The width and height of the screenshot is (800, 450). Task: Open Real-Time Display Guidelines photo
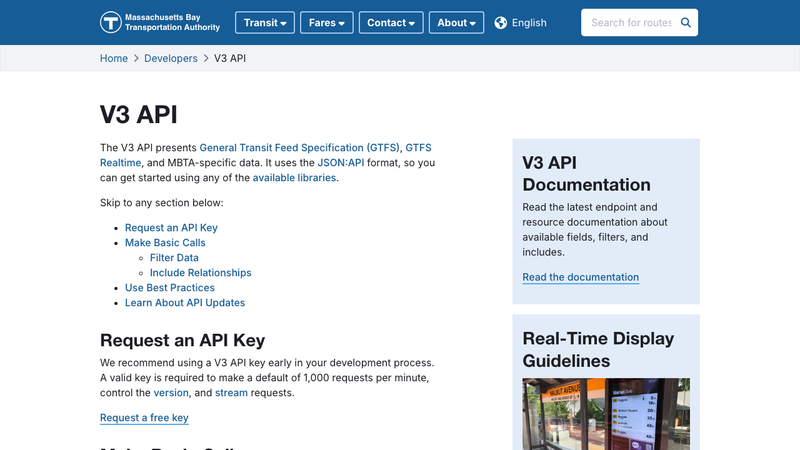pos(606,414)
